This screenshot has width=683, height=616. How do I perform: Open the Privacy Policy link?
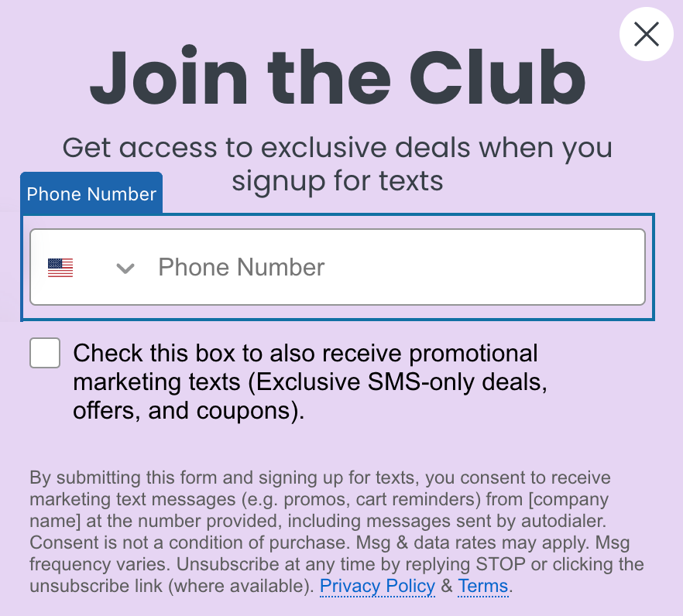[377, 587]
